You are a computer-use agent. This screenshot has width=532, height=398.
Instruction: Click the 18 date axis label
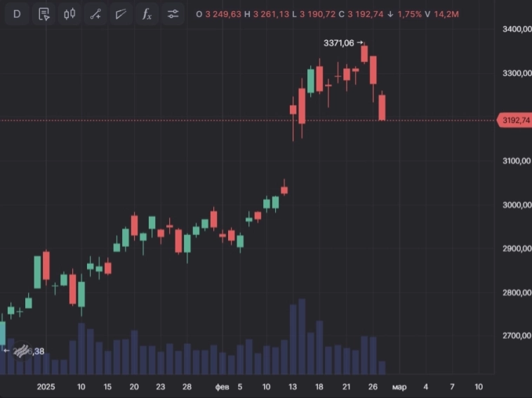pos(319,387)
